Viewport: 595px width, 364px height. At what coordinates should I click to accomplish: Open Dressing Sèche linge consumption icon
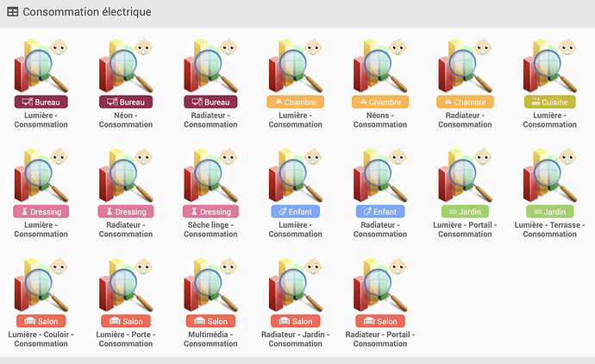tap(210, 175)
